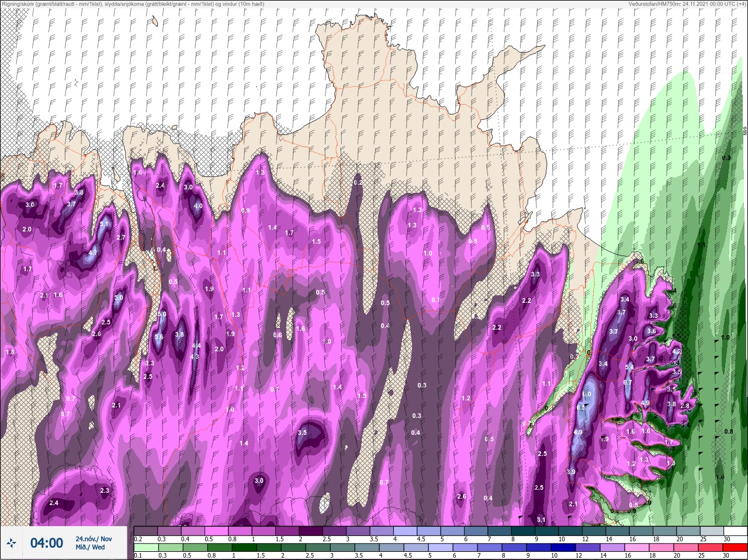Click the bottom-row legend swatch between 0.1 and 0.3
The height and width of the screenshot is (560, 748).
(x=146, y=548)
